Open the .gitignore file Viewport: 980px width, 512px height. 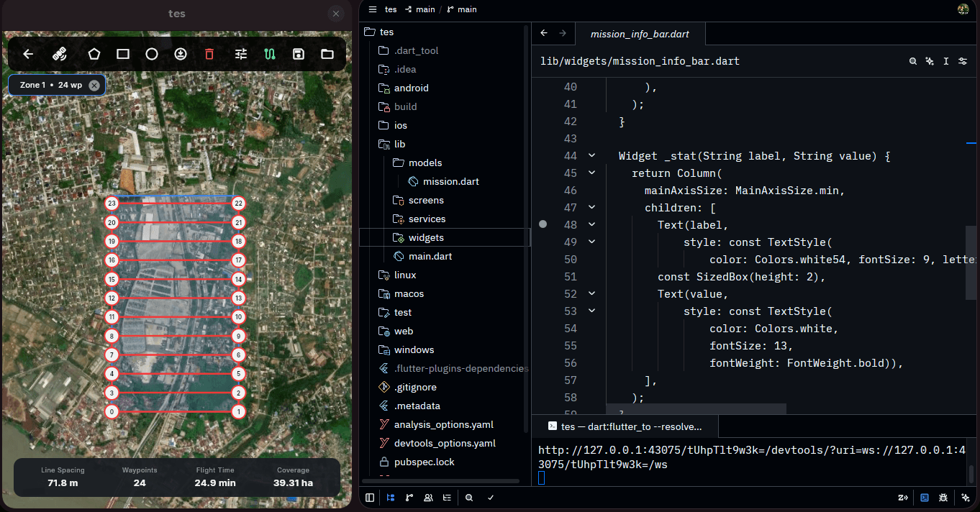coord(444,387)
